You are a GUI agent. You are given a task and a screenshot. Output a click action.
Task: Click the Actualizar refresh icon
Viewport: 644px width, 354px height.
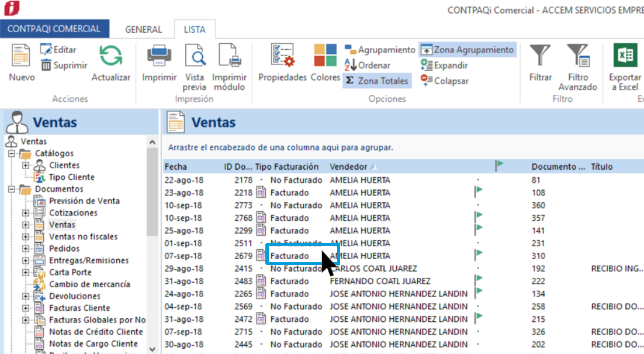(x=110, y=57)
